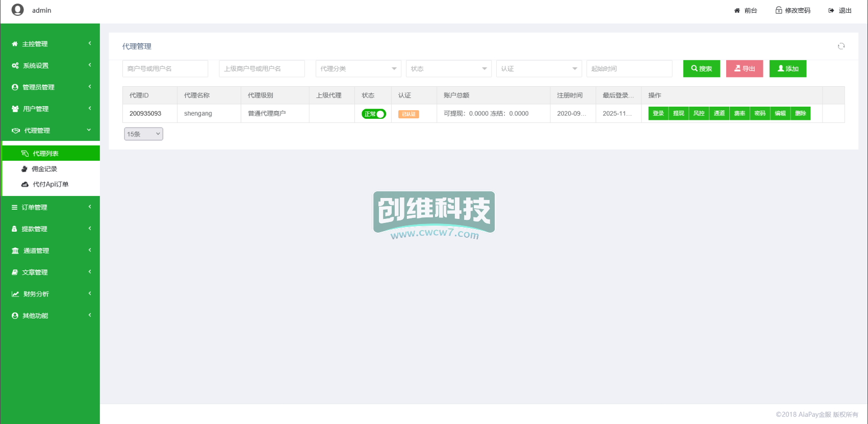The height and width of the screenshot is (424, 868).
Task: Open the 状态 dropdown filter
Action: tap(448, 69)
